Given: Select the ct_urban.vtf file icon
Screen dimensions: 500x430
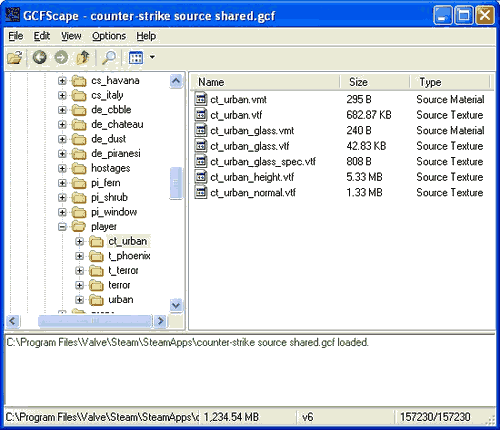Looking at the screenshot, I should (x=201, y=115).
